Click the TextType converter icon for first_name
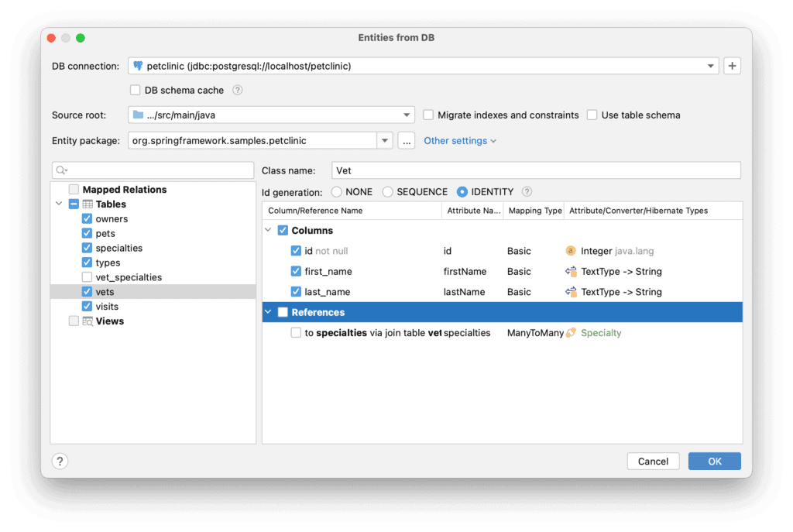Image resolution: width=793 pixels, height=532 pixels. pos(573,272)
